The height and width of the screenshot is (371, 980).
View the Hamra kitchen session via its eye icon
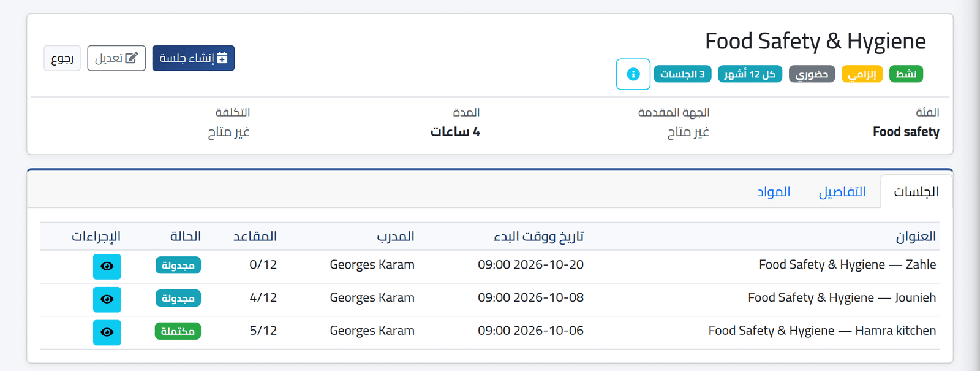(x=107, y=332)
